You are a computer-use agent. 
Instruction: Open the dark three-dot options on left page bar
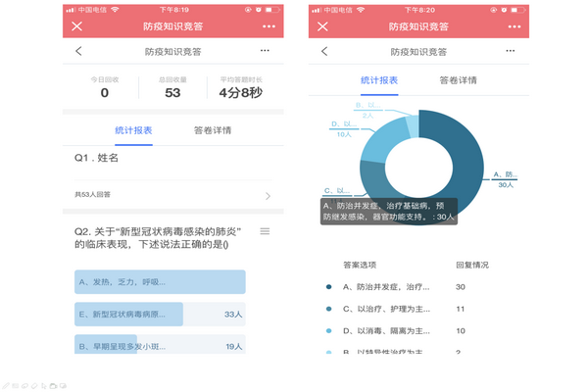[265, 51]
